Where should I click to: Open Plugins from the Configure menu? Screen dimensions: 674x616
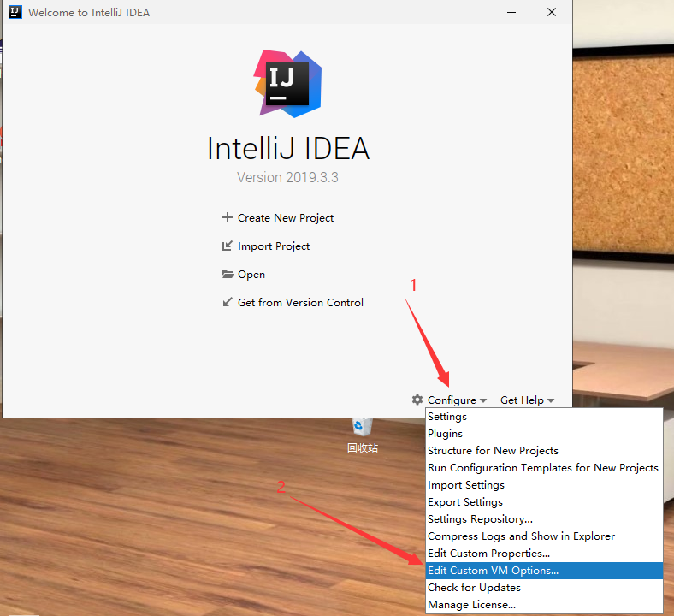[544, 433]
